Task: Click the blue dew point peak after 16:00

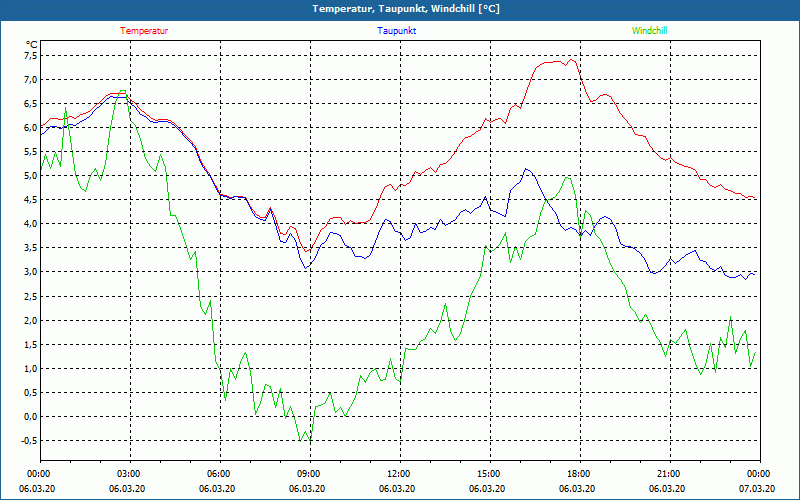Action: 526,169
